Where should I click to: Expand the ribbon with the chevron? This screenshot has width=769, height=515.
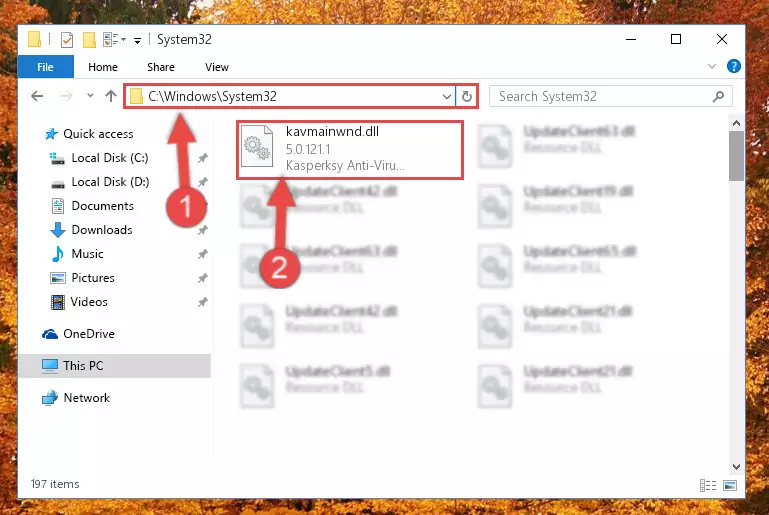[x=712, y=66]
